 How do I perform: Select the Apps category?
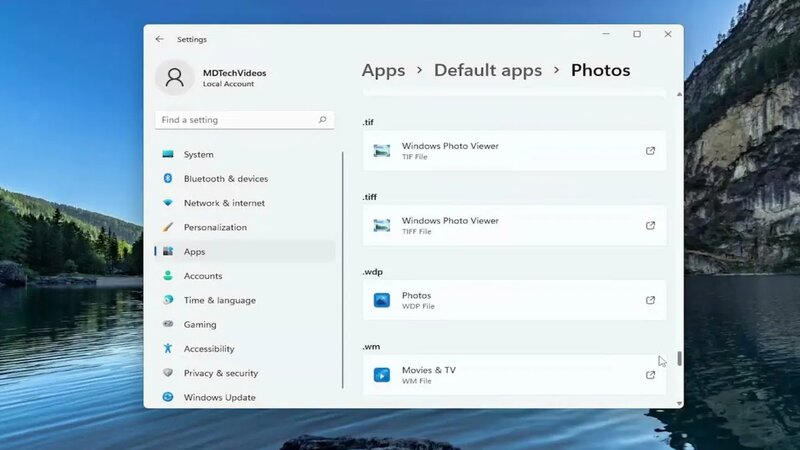(245, 251)
